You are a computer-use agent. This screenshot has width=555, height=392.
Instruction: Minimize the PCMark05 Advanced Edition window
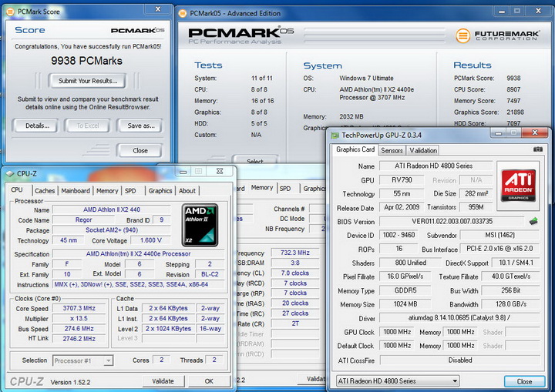point(502,12)
